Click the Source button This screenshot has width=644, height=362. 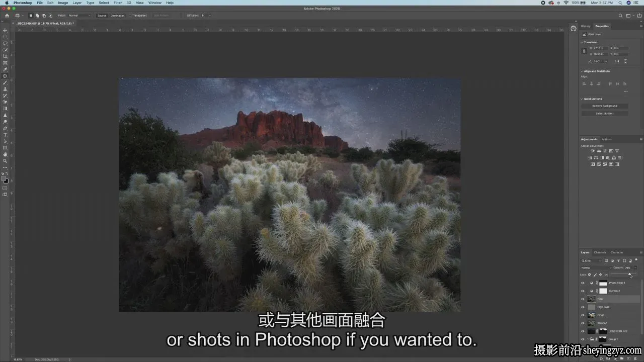pyautogui.click(x=102, y=16)
